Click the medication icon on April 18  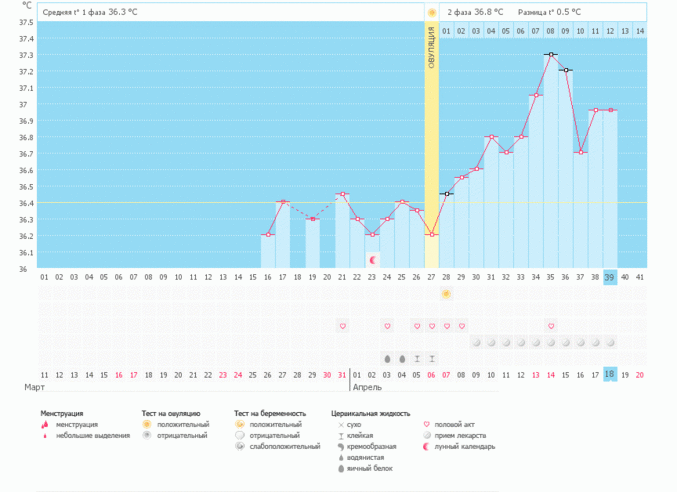[x=610, y=342]
